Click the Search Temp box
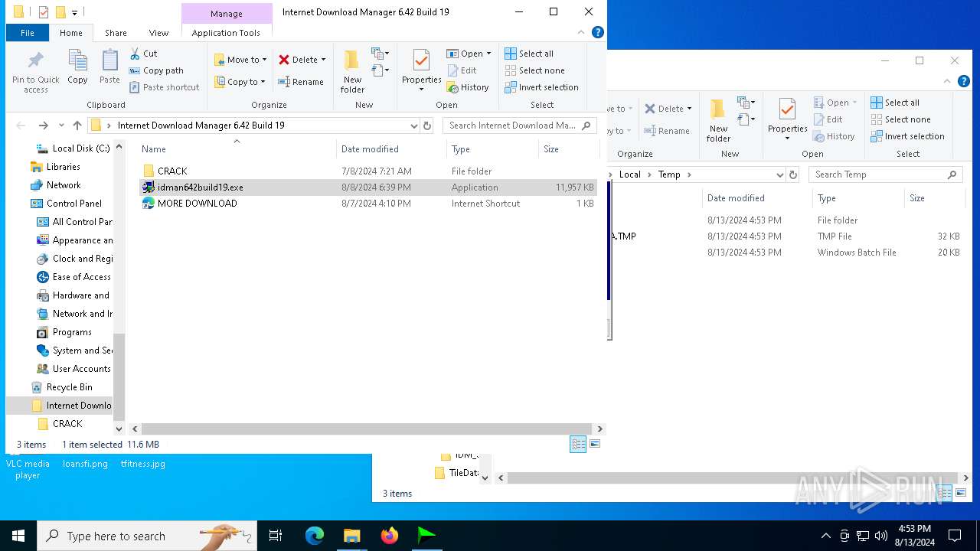 click(x=885, y=174)
